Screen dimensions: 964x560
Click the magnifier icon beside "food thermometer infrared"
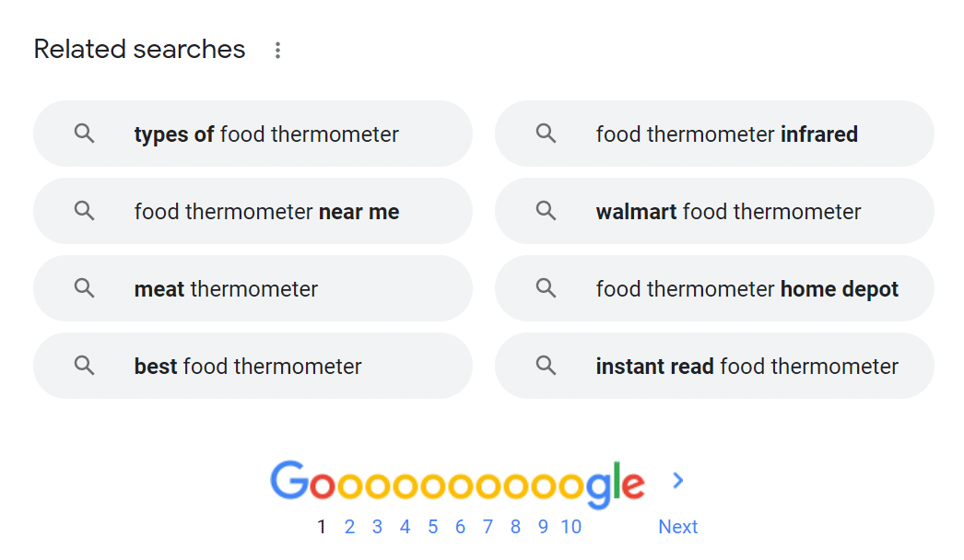[547, 134]
